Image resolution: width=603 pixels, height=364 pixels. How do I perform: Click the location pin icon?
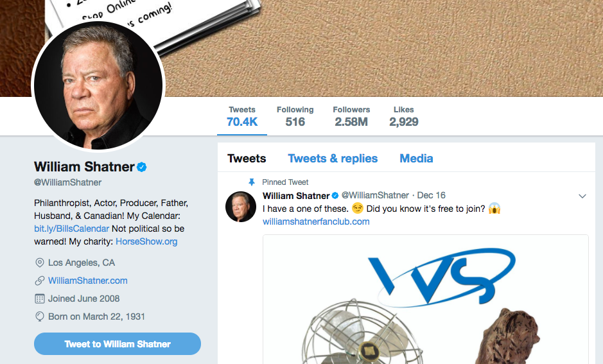point(39,263)
